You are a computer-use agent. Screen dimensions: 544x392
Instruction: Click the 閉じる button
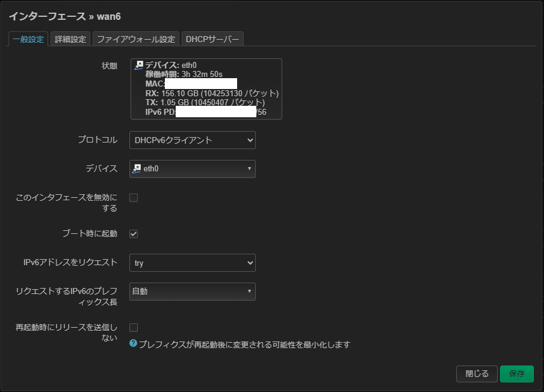(x=477, y=373)
